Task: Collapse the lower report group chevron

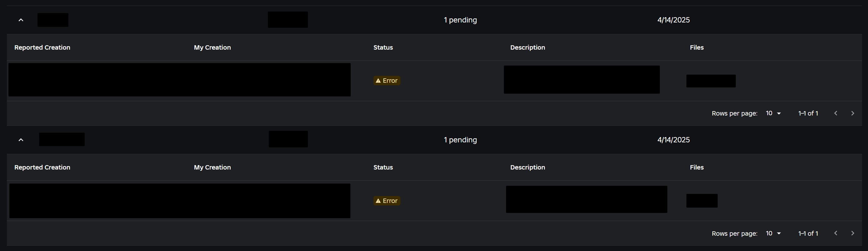Action: (21, 140)
